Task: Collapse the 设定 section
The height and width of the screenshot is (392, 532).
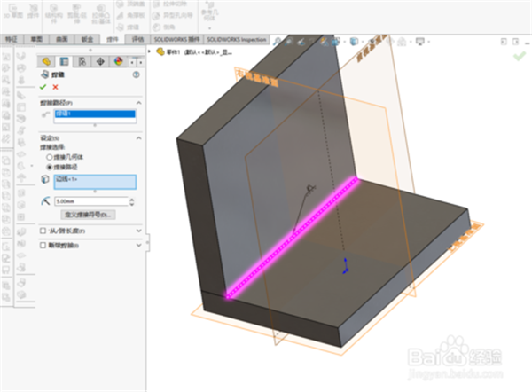Action: (x=138, y=138)
